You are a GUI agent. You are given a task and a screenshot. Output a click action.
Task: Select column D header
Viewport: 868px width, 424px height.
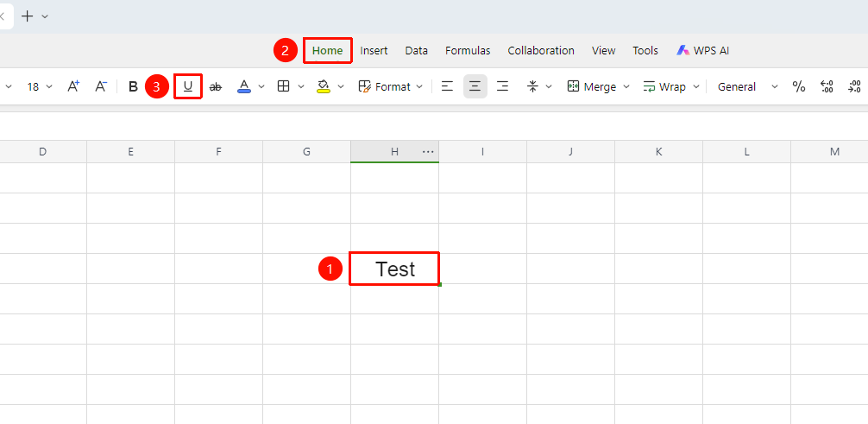(42, 151)
